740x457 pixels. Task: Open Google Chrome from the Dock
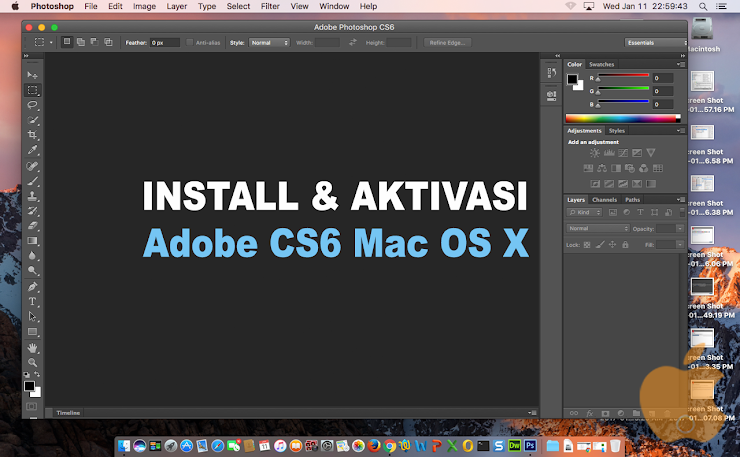[x=389, y=445]
